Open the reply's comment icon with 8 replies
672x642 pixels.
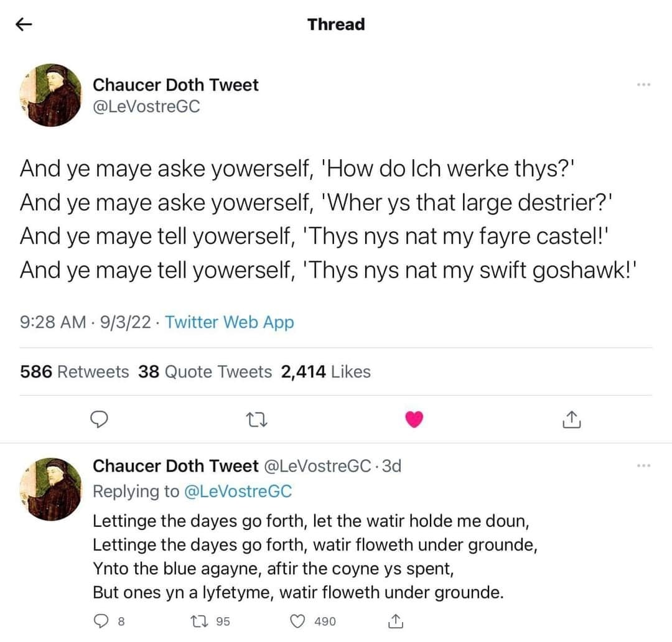tap(102, 620)
